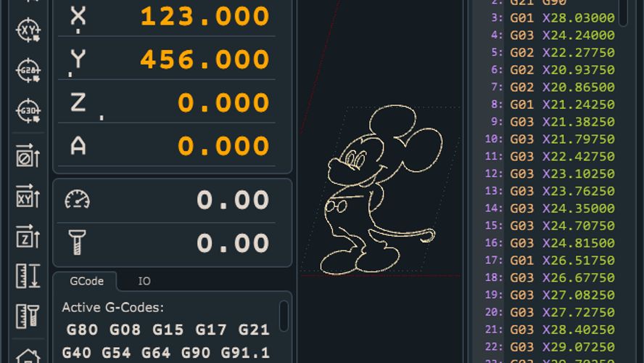
Task: Click the tool length measure icon
Action: (x=28, y=316)
